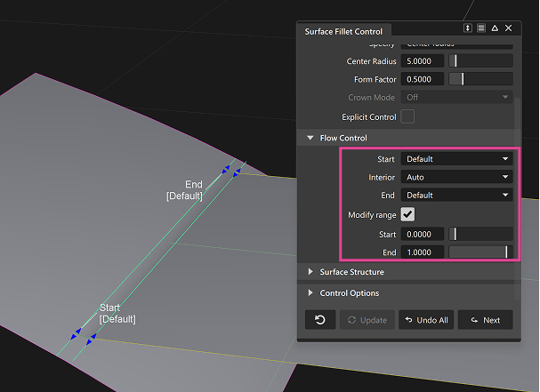Click the panel vertical scrollbar

(x=517, y=198)
